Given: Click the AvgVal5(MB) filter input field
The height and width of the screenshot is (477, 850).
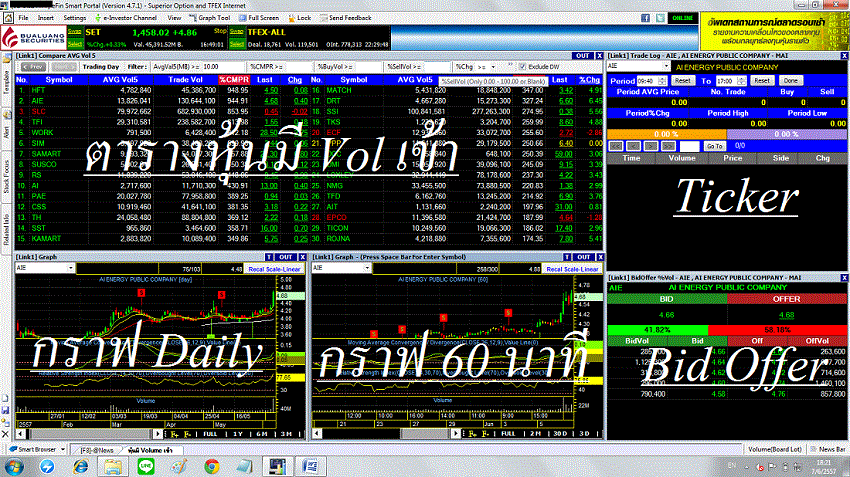Looking at the screenshot, I should (223, 67).
